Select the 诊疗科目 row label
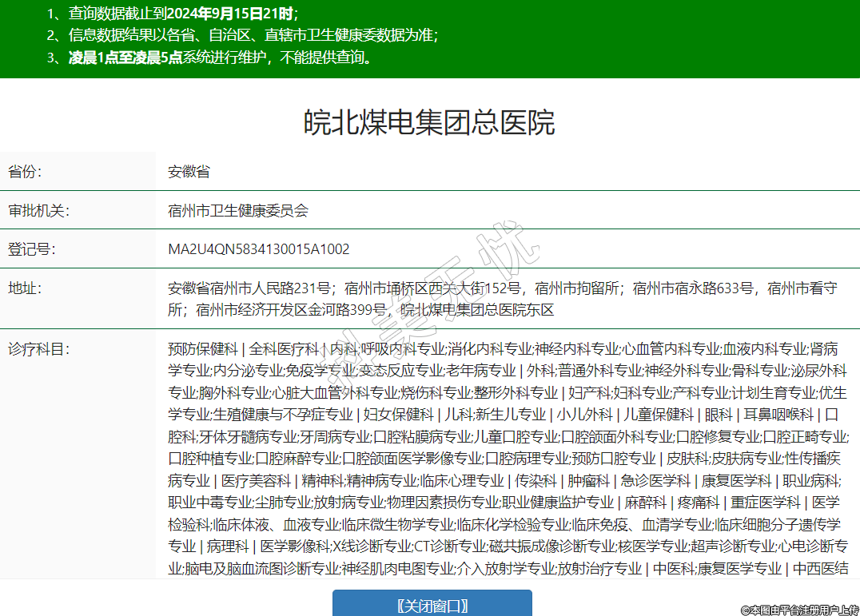Viewport: 860px width, 616px height. coord(38,349)
